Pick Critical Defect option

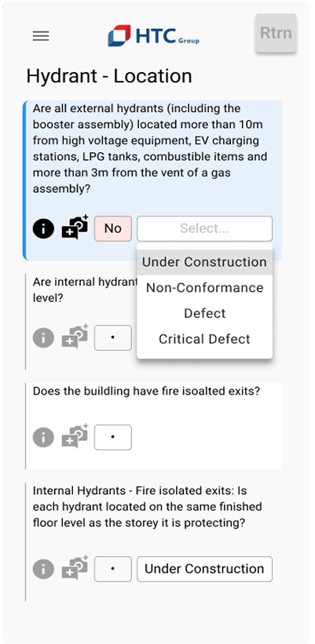pyautogui.click(x=204, y=339)
